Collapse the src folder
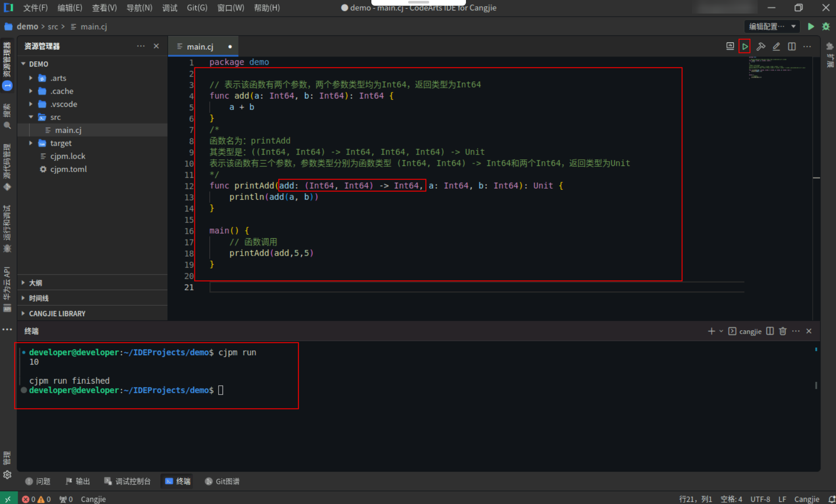Viewport: 836px width, 504px height. [31, 117]
